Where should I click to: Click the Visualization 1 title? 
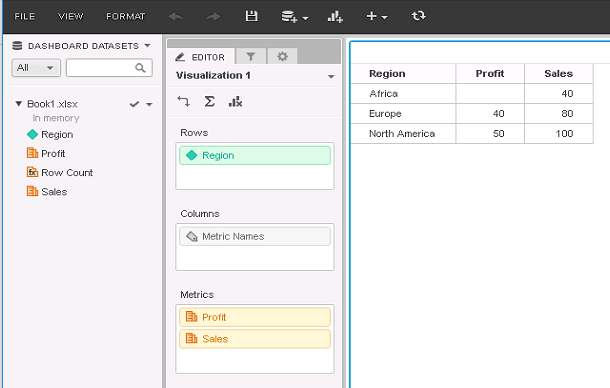[x=213, y=75]
